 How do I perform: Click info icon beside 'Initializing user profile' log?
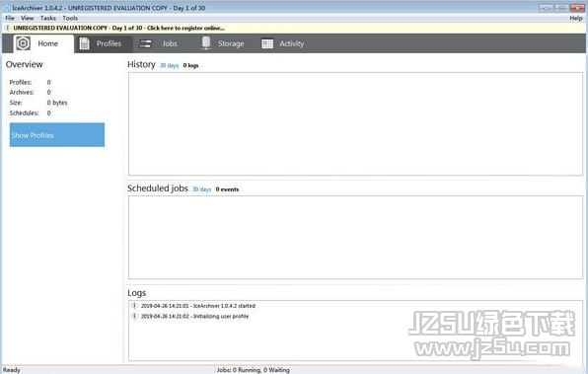coord(134,316)
